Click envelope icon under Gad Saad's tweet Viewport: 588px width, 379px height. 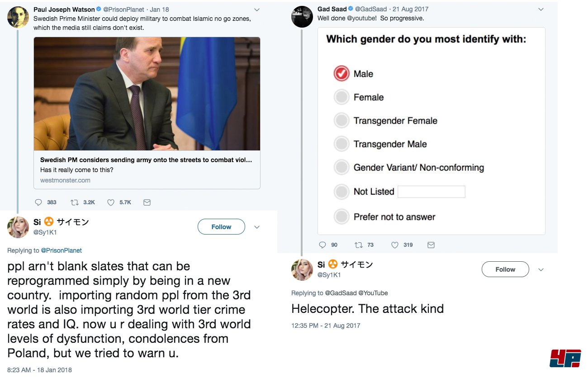[x=431, y=245]
